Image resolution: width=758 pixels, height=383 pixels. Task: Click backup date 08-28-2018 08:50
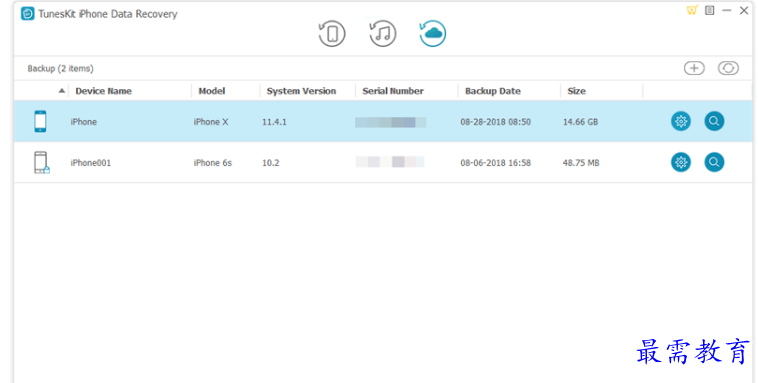pos(496,122)
